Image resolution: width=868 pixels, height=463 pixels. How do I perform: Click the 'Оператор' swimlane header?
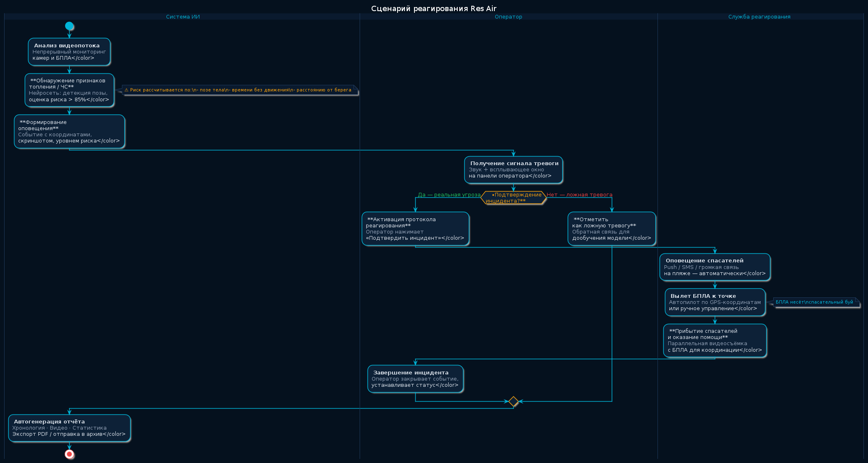coord(508,17)
